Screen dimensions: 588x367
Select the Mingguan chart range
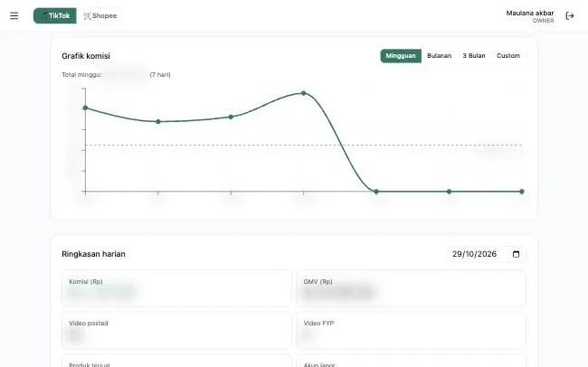[x=401, y=56]
